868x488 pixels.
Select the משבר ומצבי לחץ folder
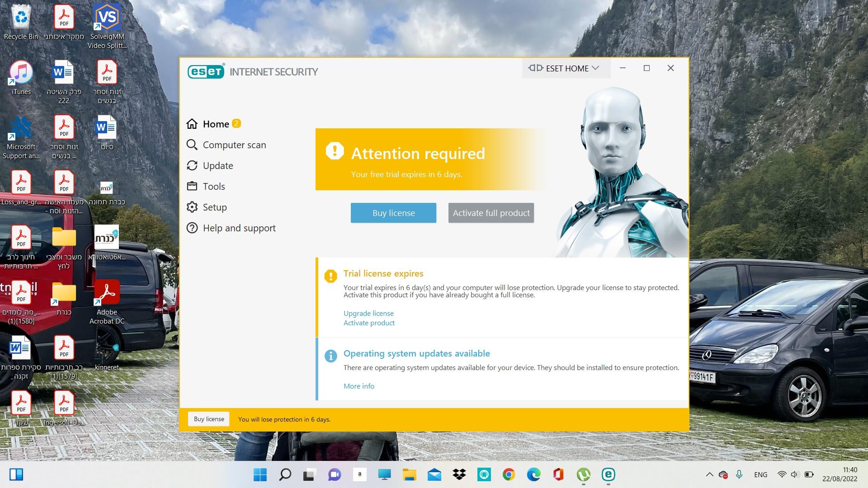(64, 248)
